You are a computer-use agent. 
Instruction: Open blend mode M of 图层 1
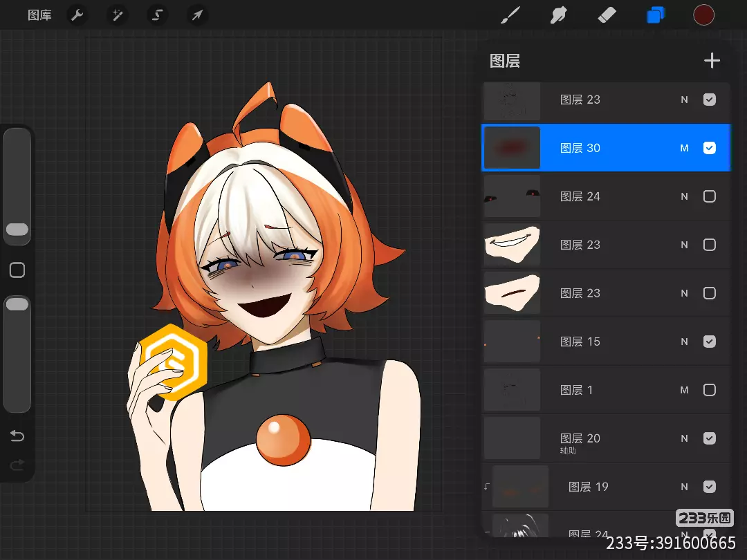point(684,390)
